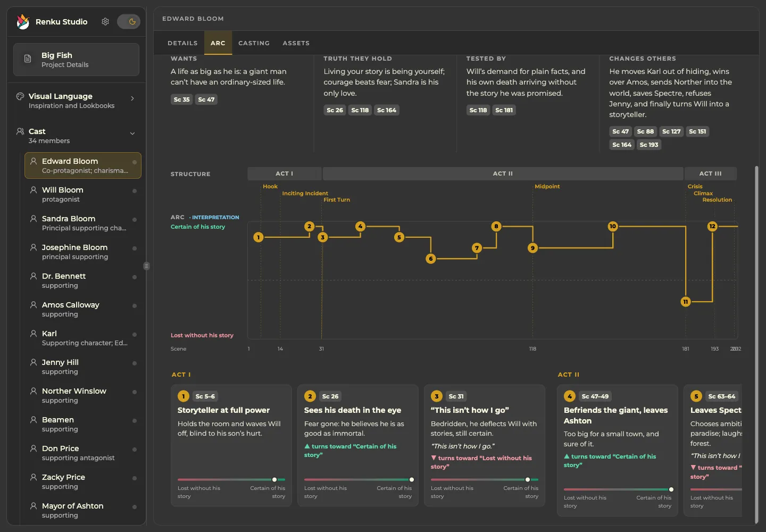The image size is (766, 532).
Task: Click the sidebar resize handle grip
Action: [146, 266]
